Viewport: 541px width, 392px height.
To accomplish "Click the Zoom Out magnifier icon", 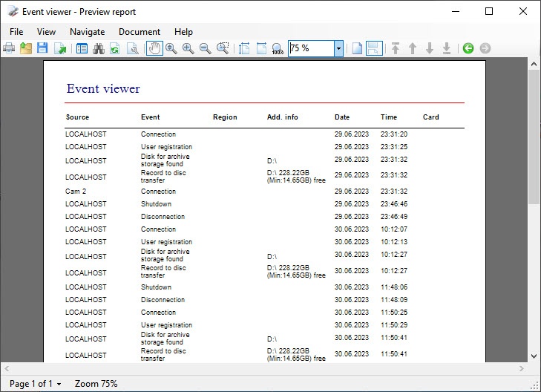I will click(206, 48).
